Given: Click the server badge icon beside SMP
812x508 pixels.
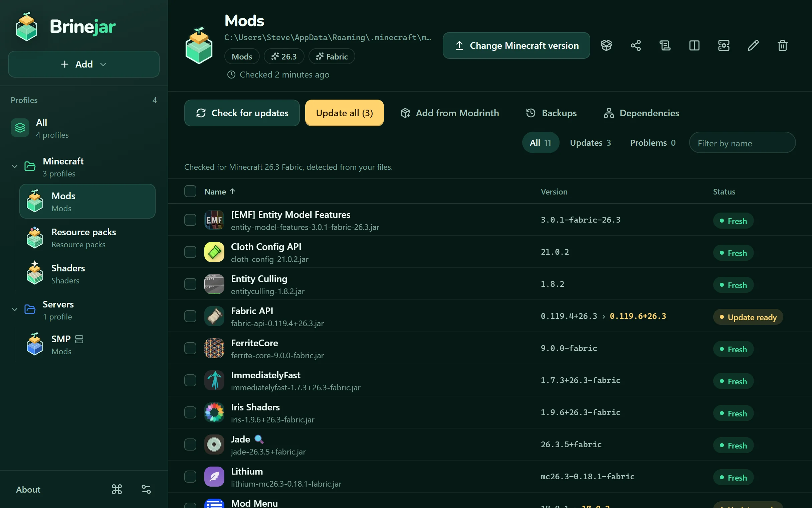Looking at the screenshot, I should point(79,339).
